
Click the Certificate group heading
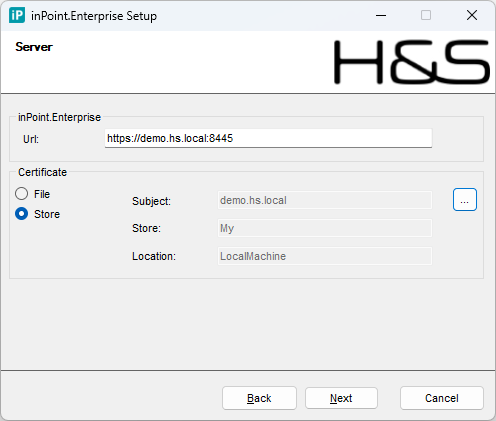point(42,172)
